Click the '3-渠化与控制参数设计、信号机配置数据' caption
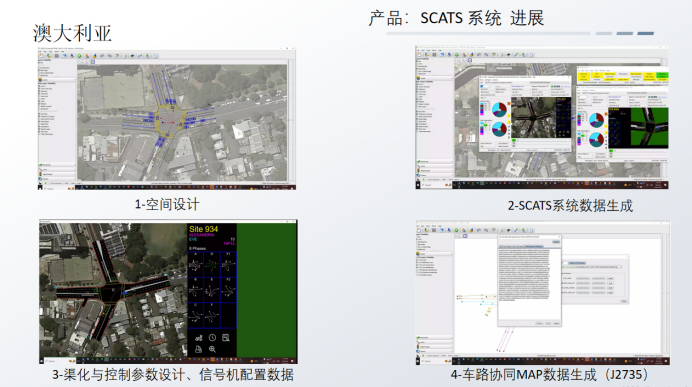Screen dimensions: 692x387 [173, 375]
